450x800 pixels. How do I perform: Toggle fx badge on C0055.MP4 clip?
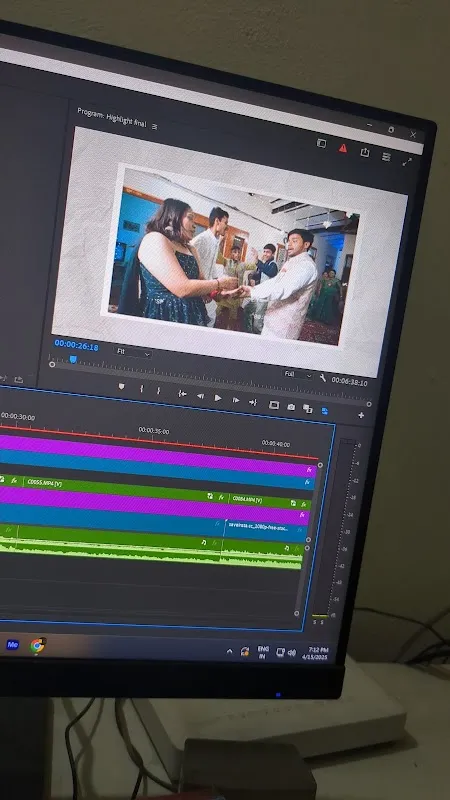point(14,481)
